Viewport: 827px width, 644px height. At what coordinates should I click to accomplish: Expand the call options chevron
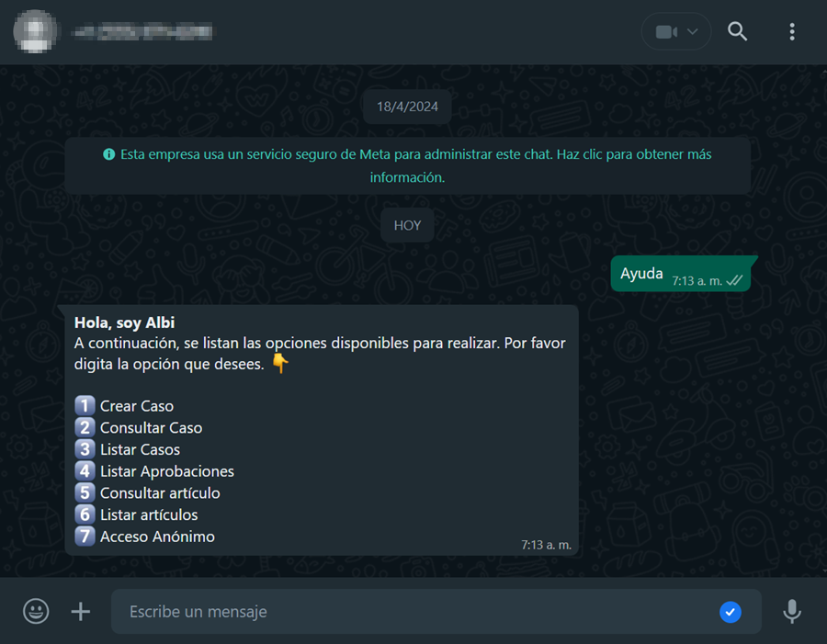coord(693,31)
